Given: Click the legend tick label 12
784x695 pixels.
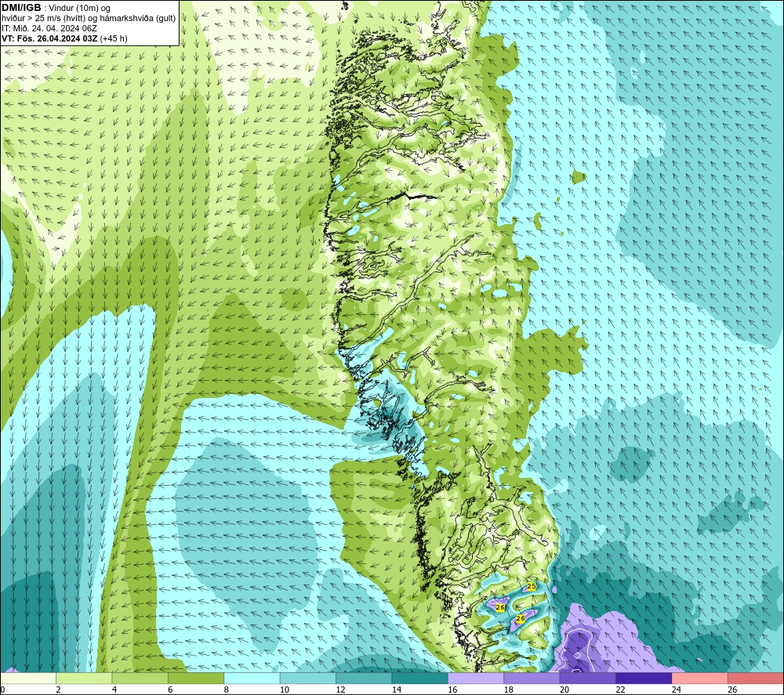Looking at the screenshot, I should click(x=340, y=690).
